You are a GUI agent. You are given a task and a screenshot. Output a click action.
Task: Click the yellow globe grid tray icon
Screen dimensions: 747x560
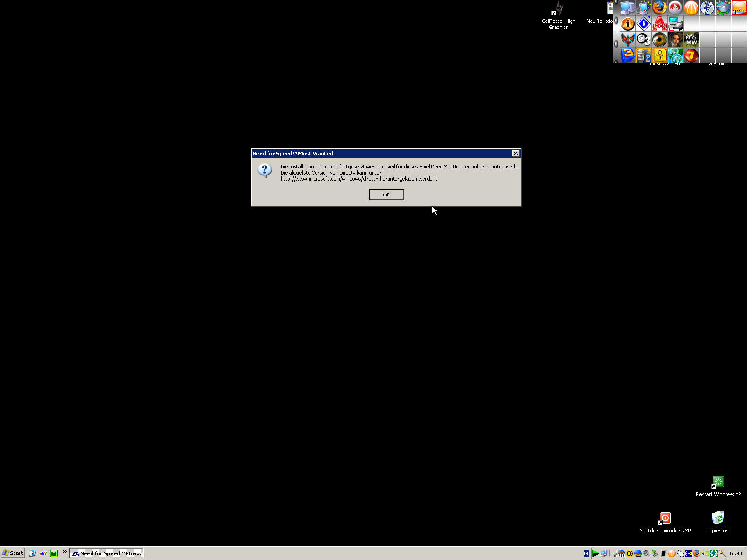(630, 553)
